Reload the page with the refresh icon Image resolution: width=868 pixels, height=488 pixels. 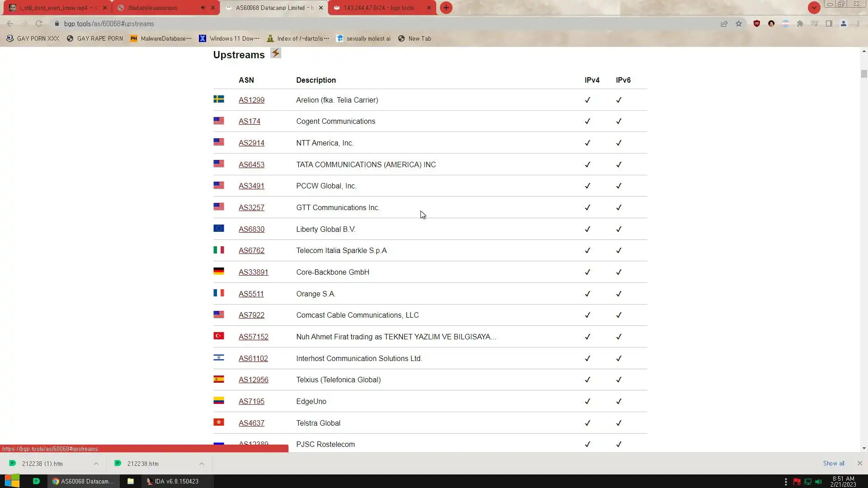(39, 23)
